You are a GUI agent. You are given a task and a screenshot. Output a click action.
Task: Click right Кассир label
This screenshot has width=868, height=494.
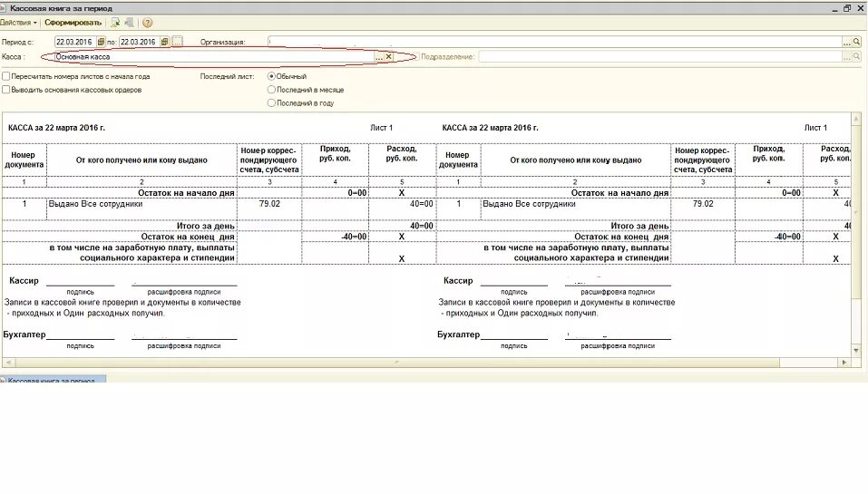(x=458, y=280)
